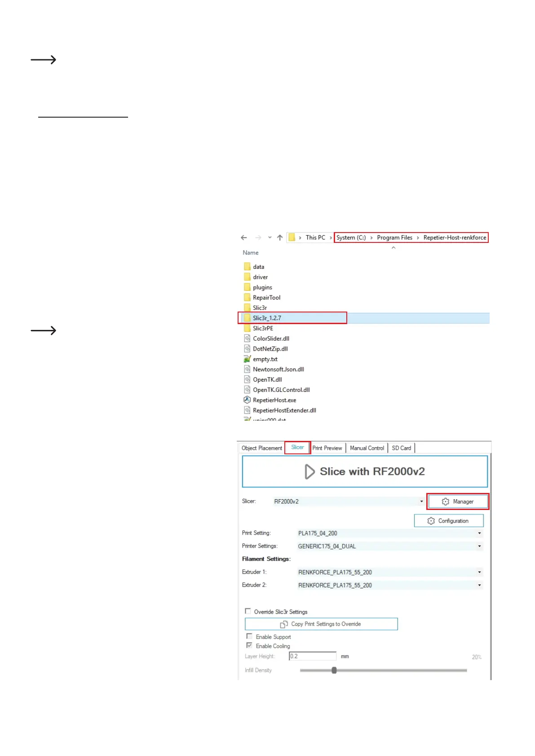Expand chevron after Program Files breadcrumb

click(418, 237)
